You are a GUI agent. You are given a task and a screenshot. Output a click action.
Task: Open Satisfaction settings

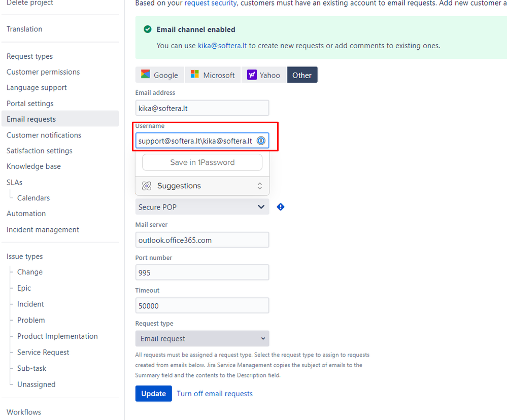(40, 151)
